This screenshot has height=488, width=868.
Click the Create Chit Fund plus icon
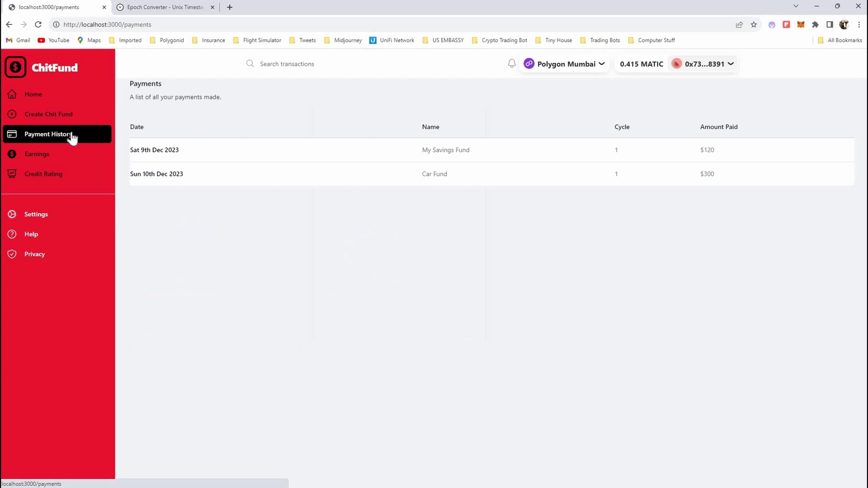click(x=12, y=114)
